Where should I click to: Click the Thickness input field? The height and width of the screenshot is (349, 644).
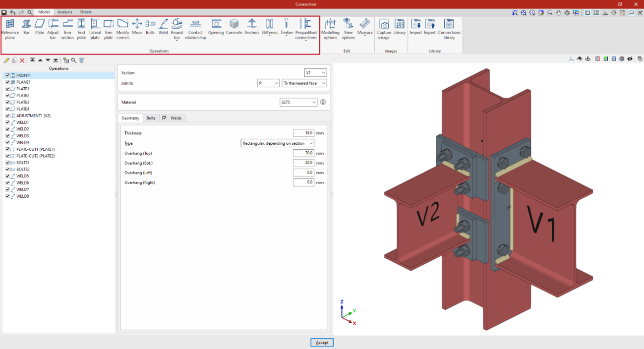point(303,133)
